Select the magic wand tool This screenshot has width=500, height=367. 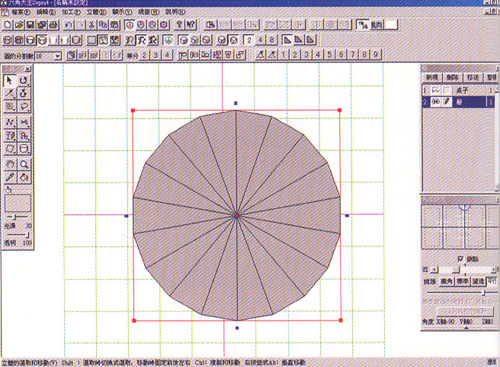point(9,93)
